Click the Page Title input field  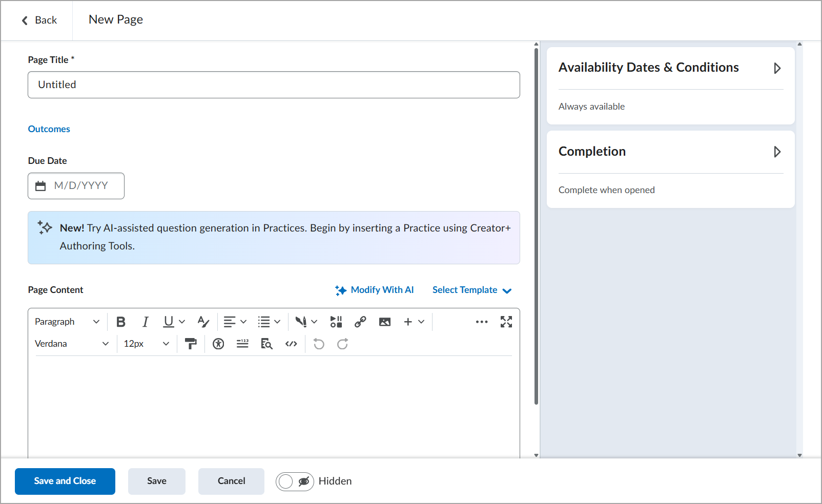pos(274,85)
